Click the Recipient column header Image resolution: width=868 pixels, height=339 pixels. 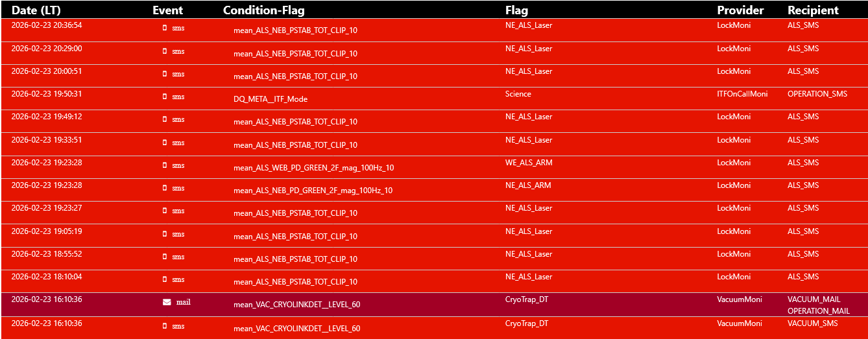[x=813, y=10]
